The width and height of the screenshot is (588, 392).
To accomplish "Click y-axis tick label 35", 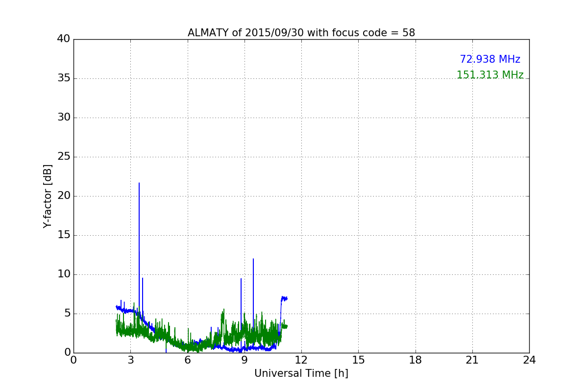I will pyautogui.click(x=64, y=78).
